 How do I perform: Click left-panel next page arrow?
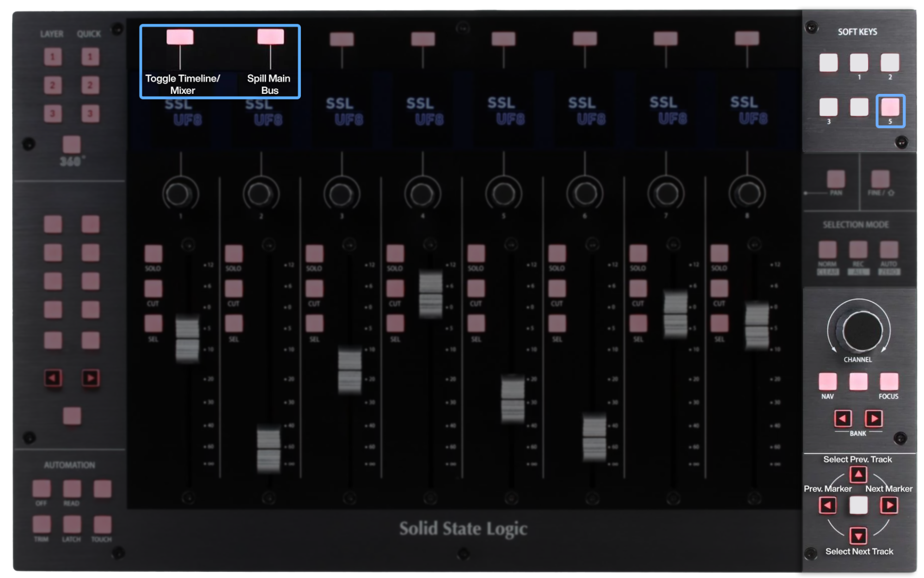pyautogui.click(x=91, y=378)
